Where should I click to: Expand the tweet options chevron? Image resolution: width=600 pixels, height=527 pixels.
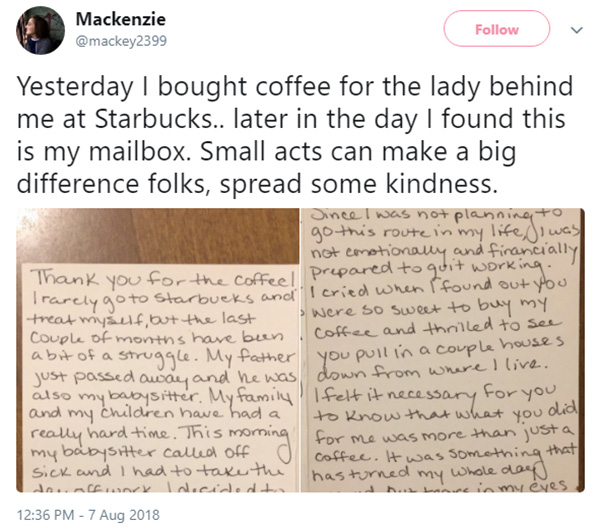click(x=577, y=30)
